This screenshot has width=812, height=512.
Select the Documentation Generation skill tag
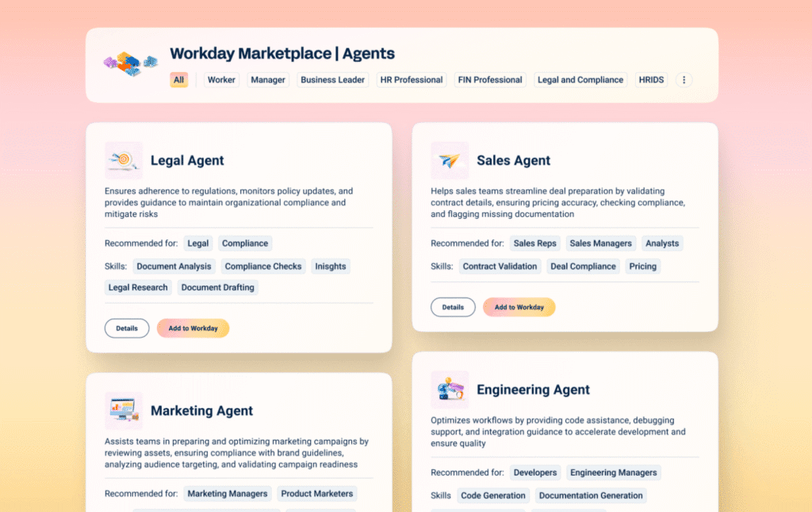591,495
